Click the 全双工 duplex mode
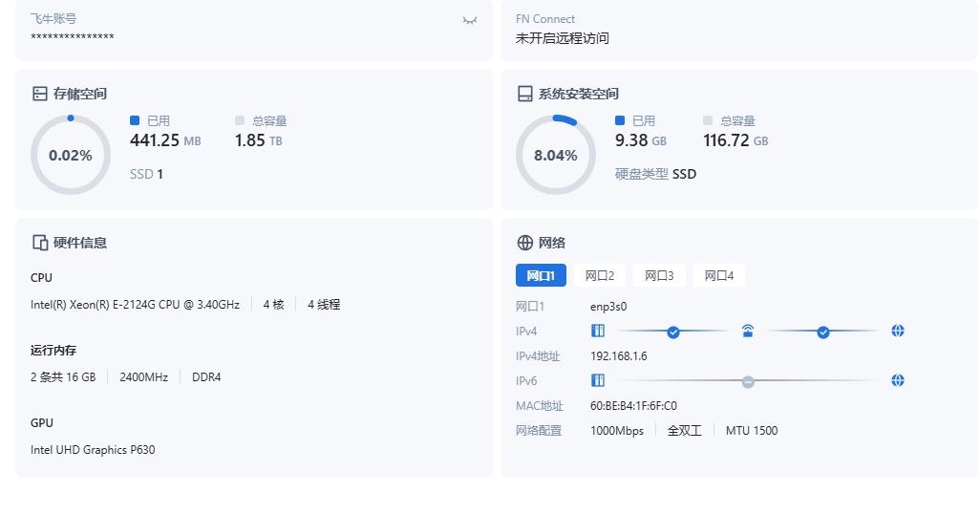Viewport: 980px width, 515px height. tap(684, 431)
